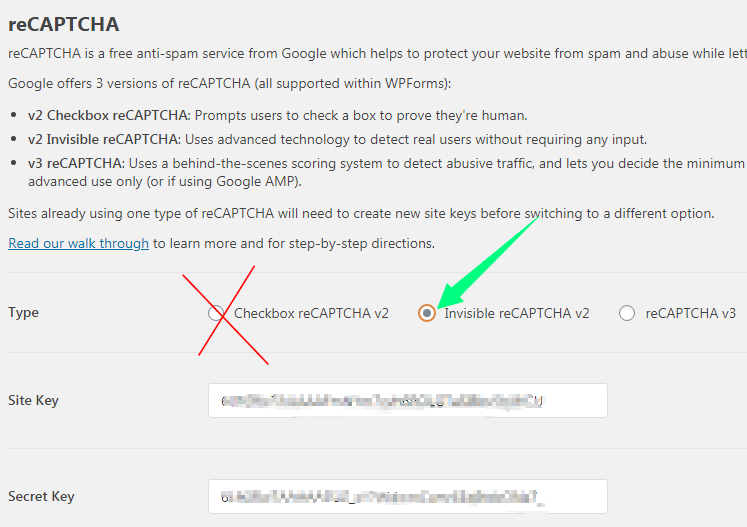Click the 'Checkbox reCAPTCHA v2' option label
This screenshot has width=747, height=527.
[x=311, y=313]
